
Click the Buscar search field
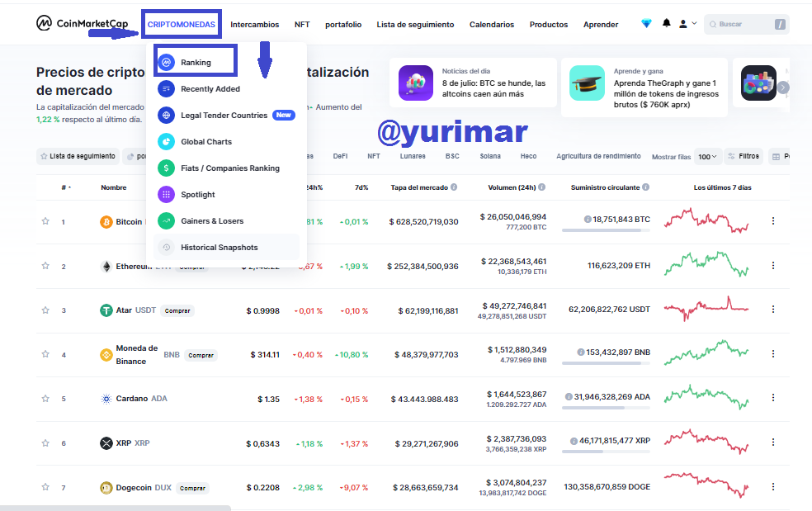coord(746,25)
